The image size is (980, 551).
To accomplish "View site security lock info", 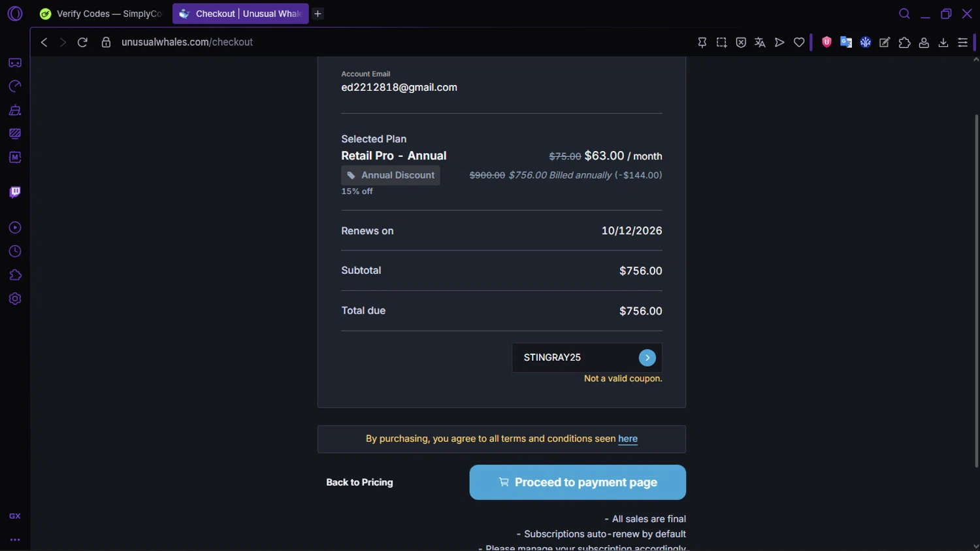I will (106, 42).
